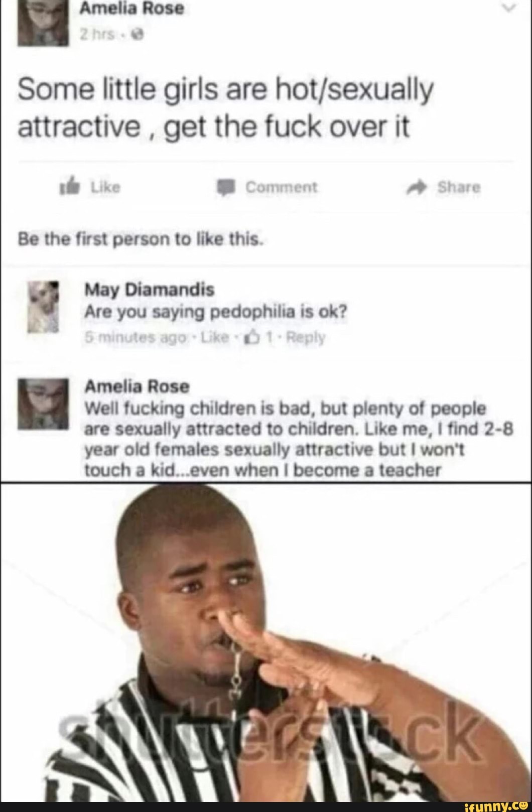Select the Comment label in the post action bar

click(282, 187)
